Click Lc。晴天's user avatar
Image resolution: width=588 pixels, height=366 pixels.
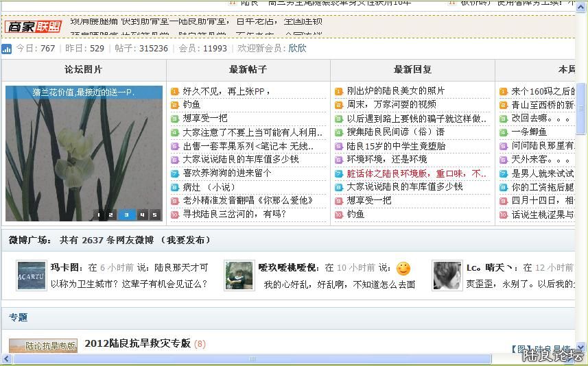click(x=447, y=276)
